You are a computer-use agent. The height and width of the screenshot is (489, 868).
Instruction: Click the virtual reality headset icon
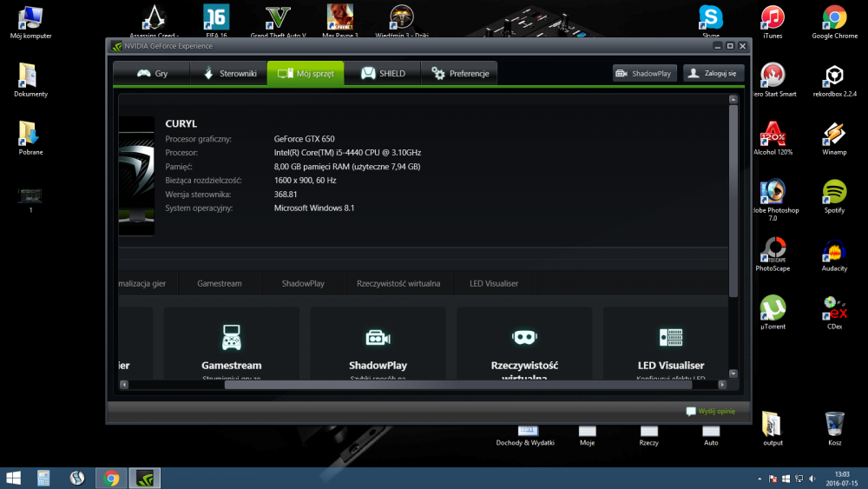pos(524,337)
